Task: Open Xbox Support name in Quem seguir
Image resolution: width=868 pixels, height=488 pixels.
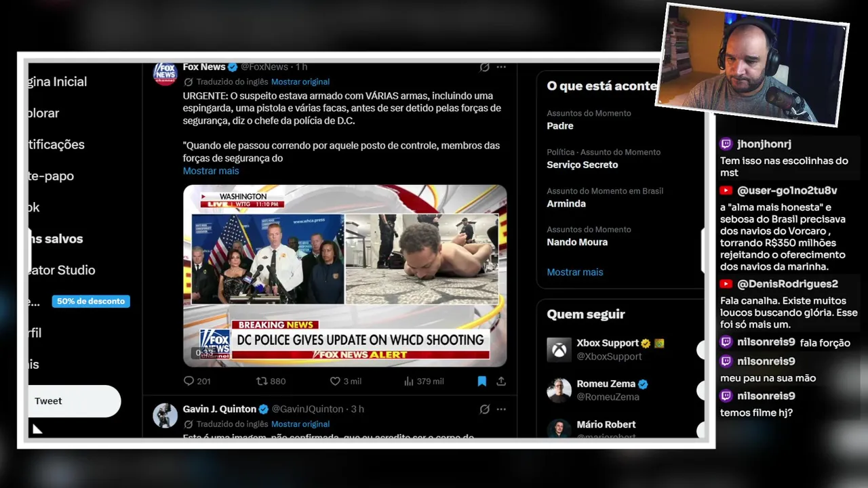Action: tap(608, 343)
